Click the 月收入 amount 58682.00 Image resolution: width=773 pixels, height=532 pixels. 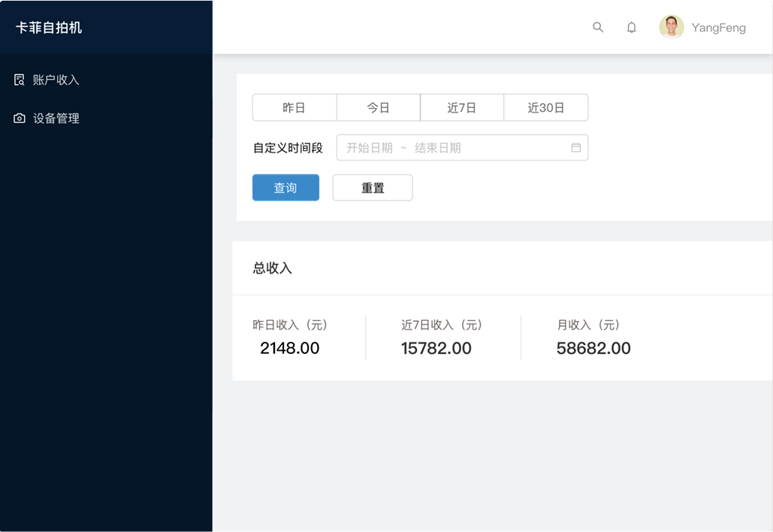pos(593,348)
